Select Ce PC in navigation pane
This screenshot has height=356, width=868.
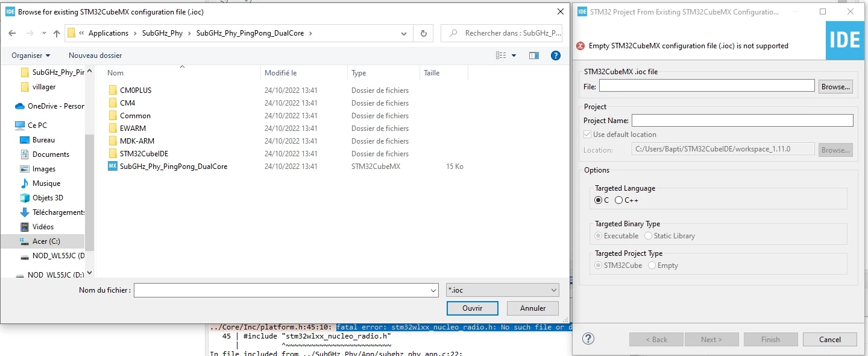37,125
